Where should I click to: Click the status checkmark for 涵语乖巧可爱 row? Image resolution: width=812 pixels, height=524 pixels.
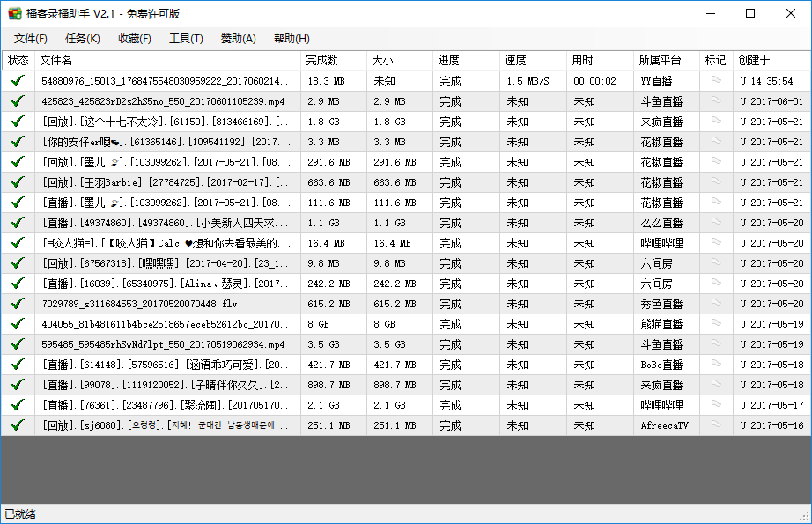point(18,365)
